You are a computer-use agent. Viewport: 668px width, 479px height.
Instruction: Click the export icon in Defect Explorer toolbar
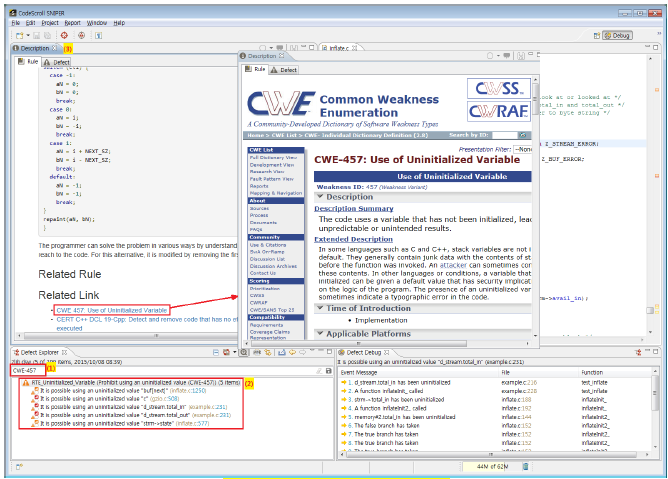click(282, 352)
